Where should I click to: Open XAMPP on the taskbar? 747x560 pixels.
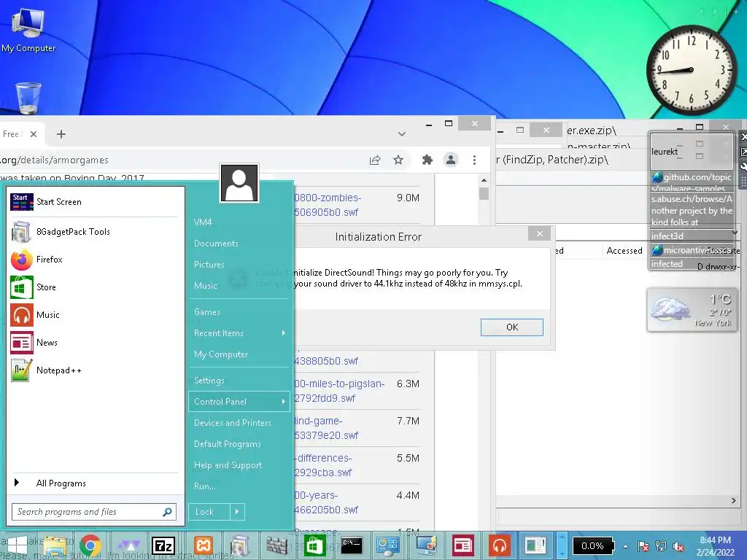pos(204,545)
